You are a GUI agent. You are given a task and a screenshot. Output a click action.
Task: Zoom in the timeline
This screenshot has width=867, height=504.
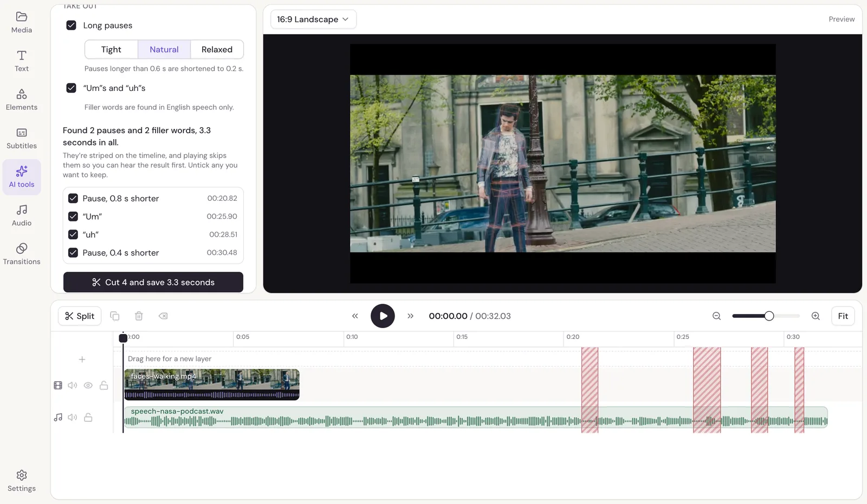point(816,316)
